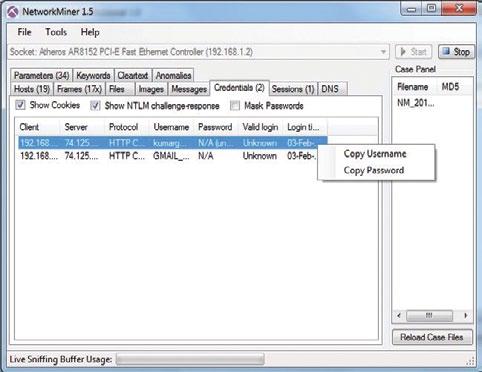The width and height of the screenshot is (482, 372).
Task: Open the Tools menu
Action: (56, 32)
